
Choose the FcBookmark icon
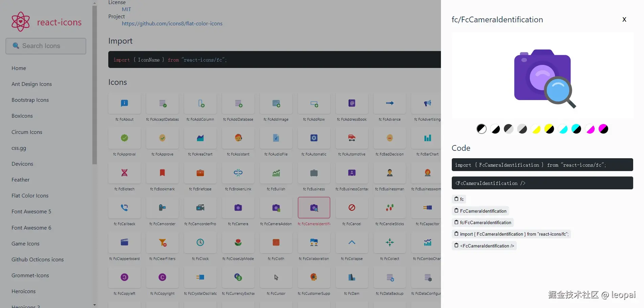[162, 173]
